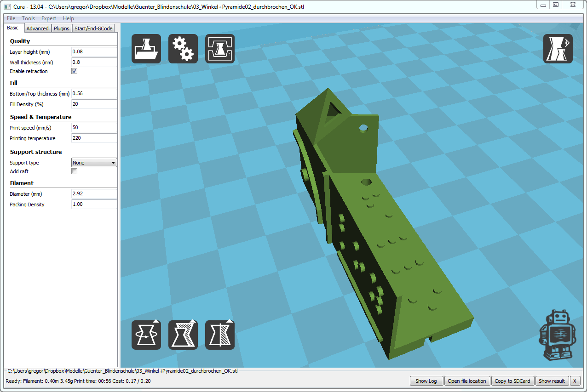The width and height of the screenshot is (587, 392).
Task: Click the Printing temperature label
Action: (33, 138)
